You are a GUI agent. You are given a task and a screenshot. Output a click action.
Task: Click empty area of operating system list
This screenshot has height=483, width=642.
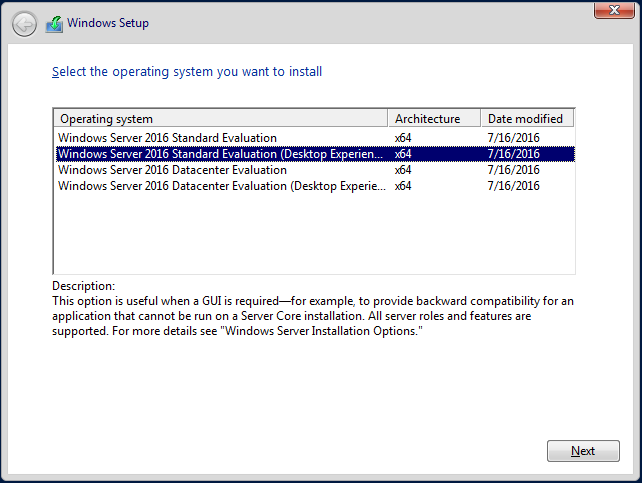click(x=314, y=233)
